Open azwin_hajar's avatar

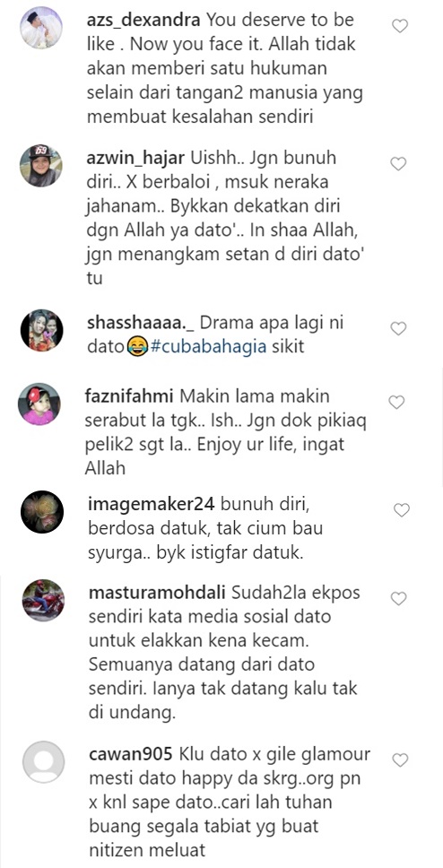[41, 166]
